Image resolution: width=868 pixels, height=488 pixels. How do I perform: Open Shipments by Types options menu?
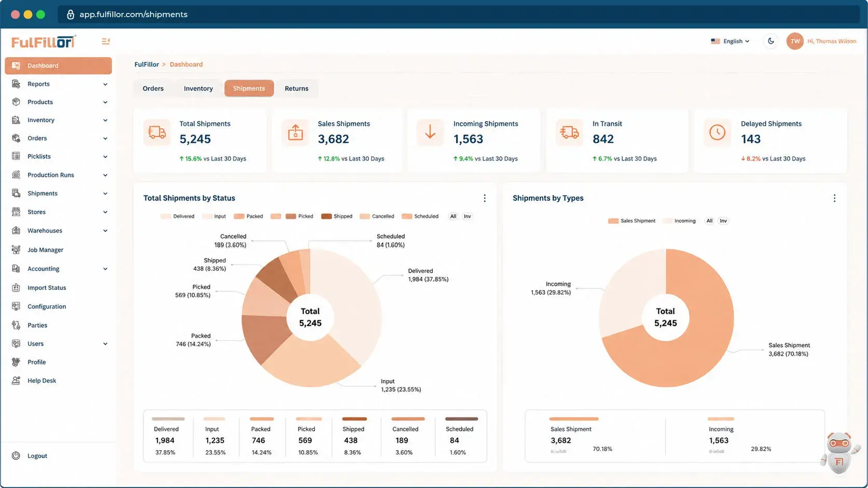(834, 198)
